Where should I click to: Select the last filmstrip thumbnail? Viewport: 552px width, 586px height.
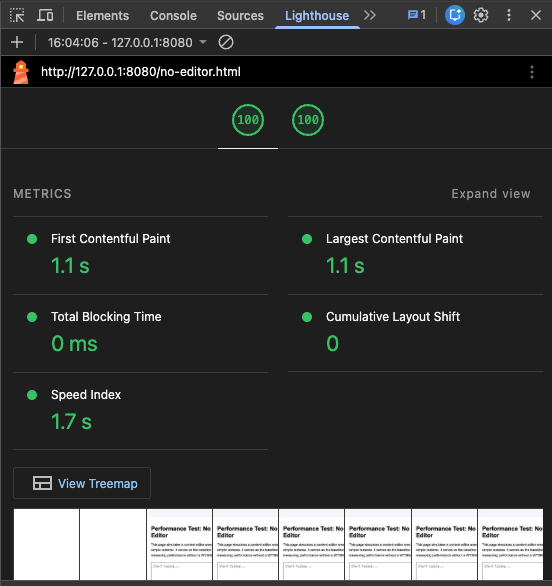pos(511,545)
